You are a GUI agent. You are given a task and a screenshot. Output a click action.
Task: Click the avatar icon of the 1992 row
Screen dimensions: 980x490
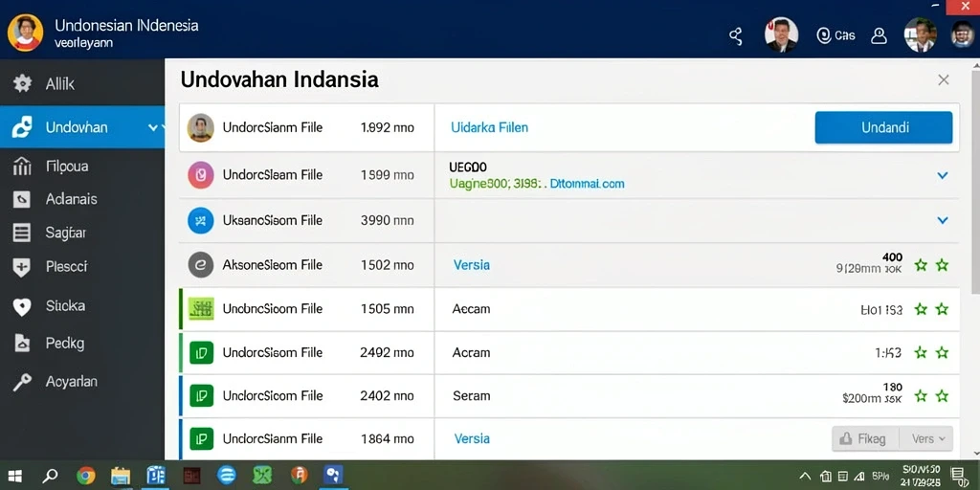[201, 127]
